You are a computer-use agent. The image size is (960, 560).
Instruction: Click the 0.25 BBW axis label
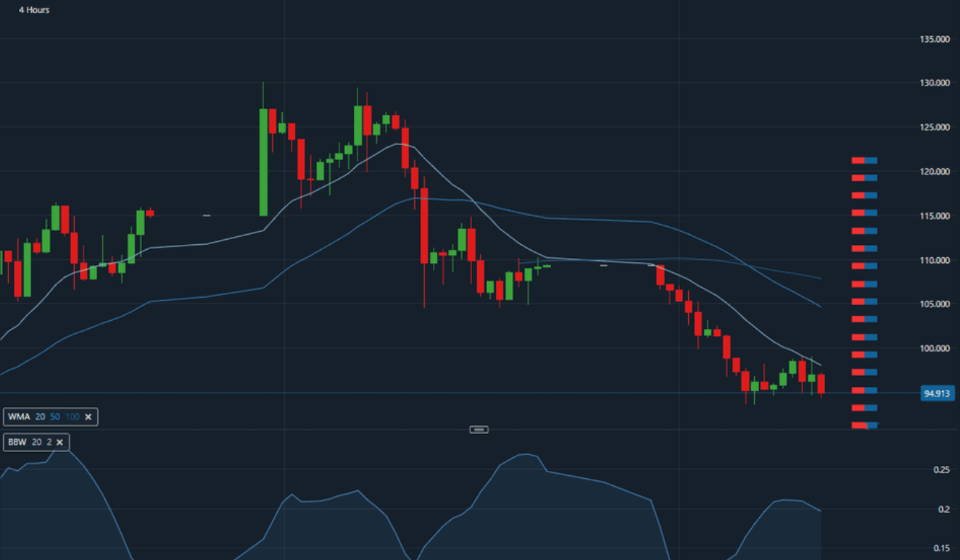point(942,470)
